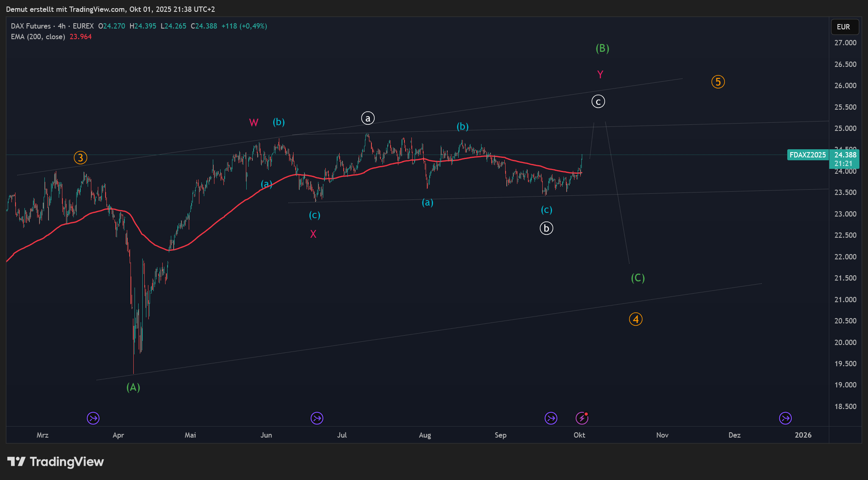Select the green (B) wave label

[602, 49]
